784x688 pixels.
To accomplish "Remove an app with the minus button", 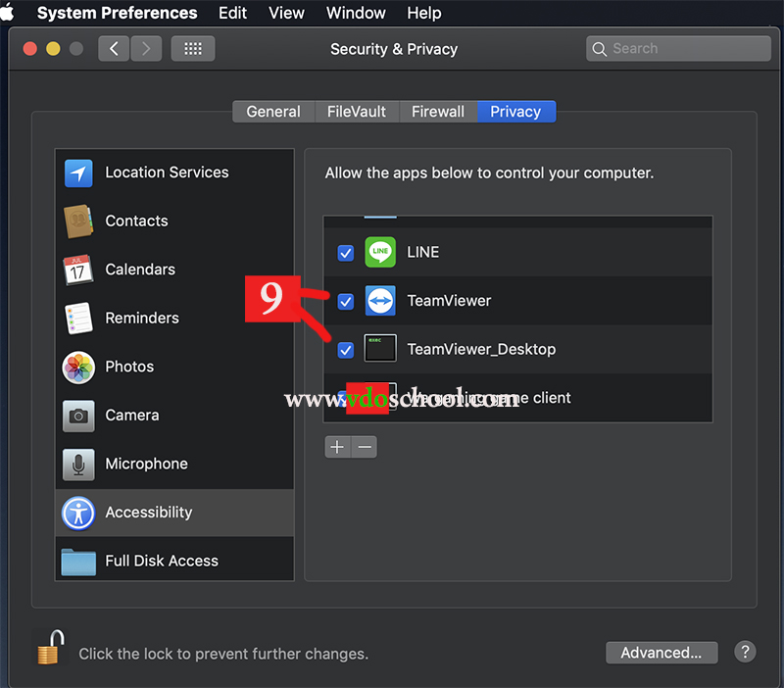I will click(x=365, y=447).
